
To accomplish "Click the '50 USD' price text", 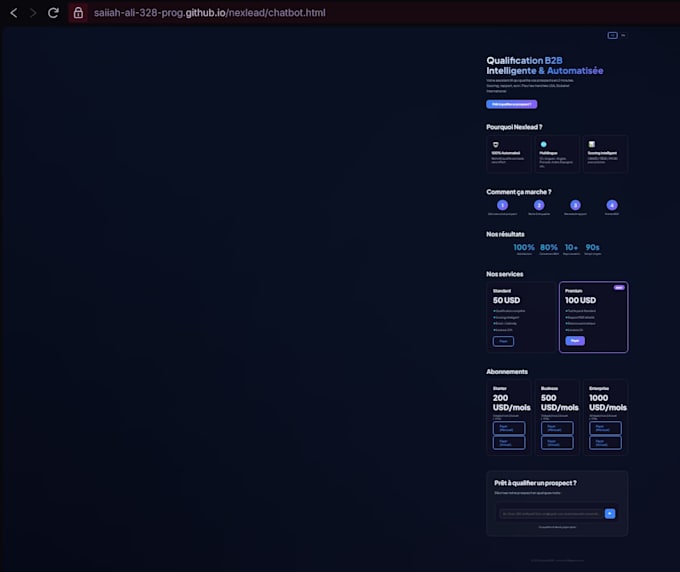I will pos(506,300).
